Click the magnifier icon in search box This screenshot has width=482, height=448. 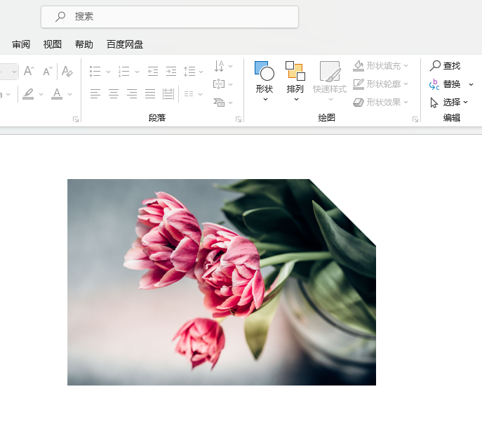tap(60, 16)
